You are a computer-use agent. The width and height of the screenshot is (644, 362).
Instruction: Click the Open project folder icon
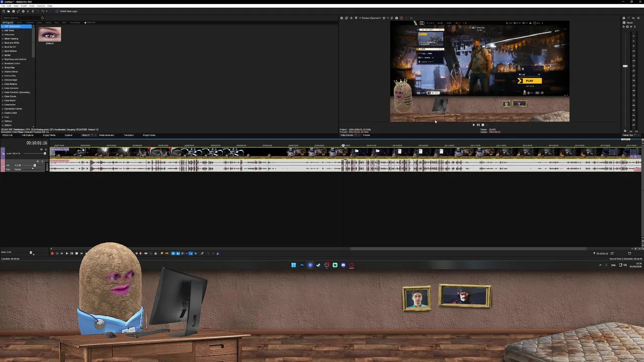click(9, 11)
